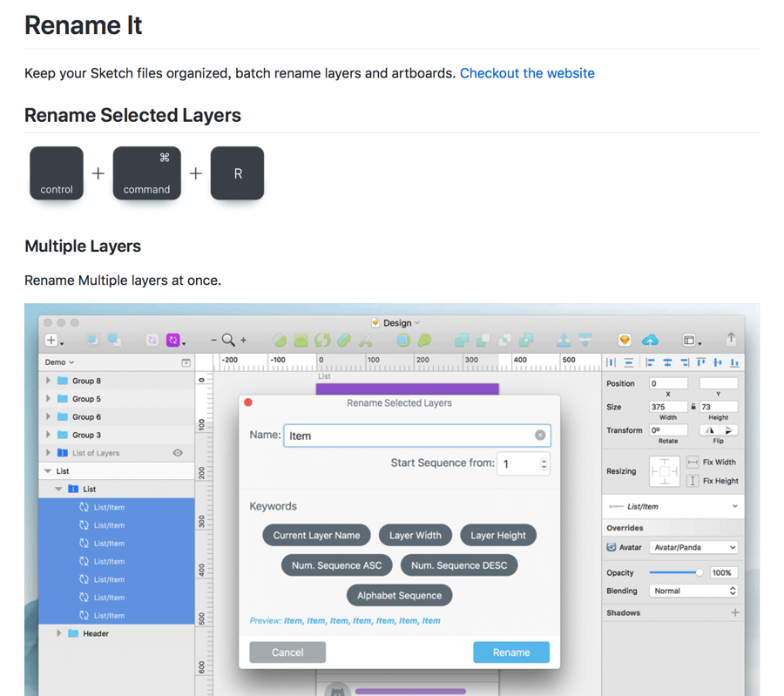This screenshot has height=696, width=784.
Task: Open the Insert plus menu in toolbar
Action: click(54, 341)
